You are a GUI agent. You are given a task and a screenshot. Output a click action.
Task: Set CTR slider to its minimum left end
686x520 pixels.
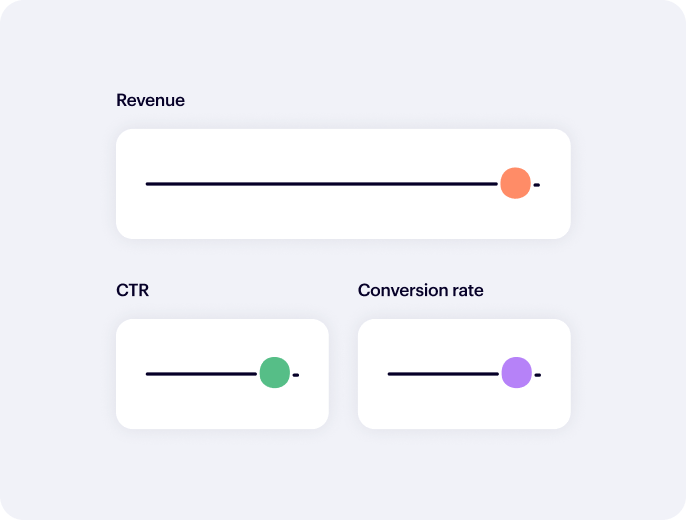[147, 374]
